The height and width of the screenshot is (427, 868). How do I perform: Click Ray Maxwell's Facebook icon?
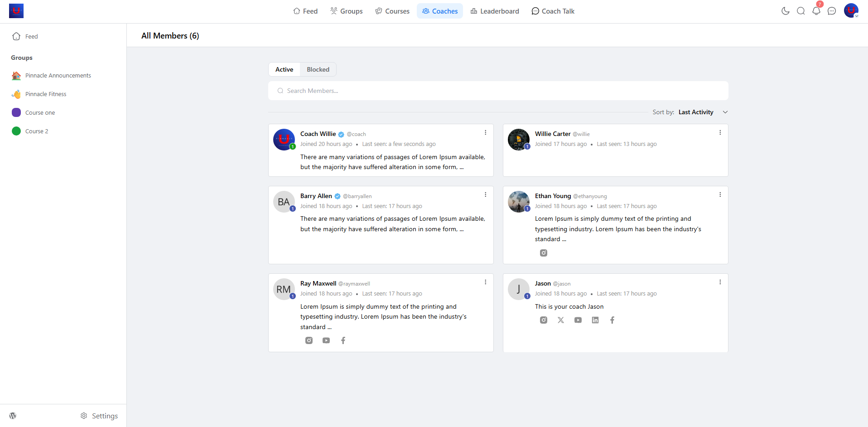343,340
